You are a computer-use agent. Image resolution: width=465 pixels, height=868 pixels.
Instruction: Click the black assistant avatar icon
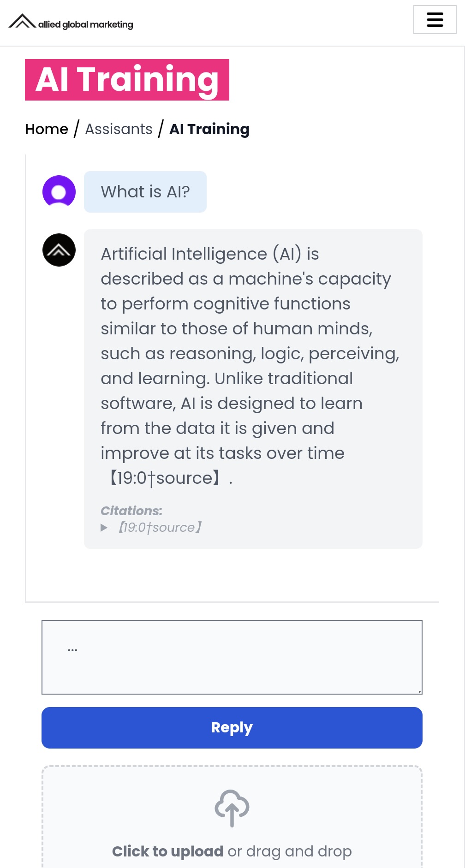(59, 250)
